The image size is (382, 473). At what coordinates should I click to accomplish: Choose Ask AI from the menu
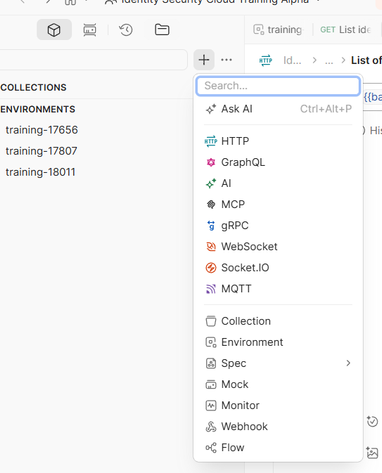point(278,109)
